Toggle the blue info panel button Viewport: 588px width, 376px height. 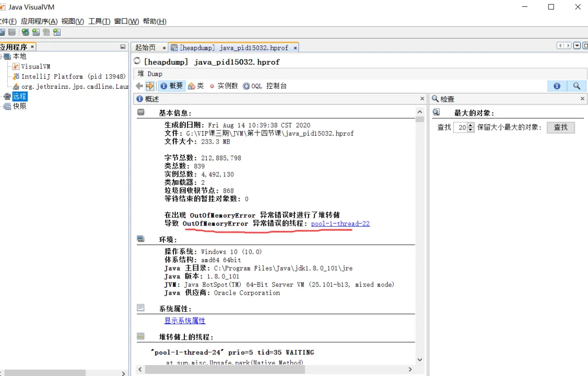point(557,86)
